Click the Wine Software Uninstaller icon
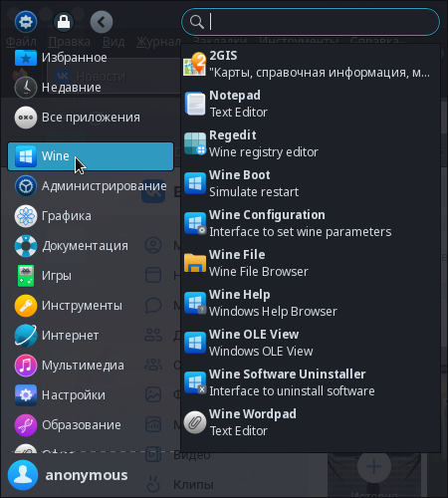The width and height of the screenshot is (448, 498). point(195,382)
